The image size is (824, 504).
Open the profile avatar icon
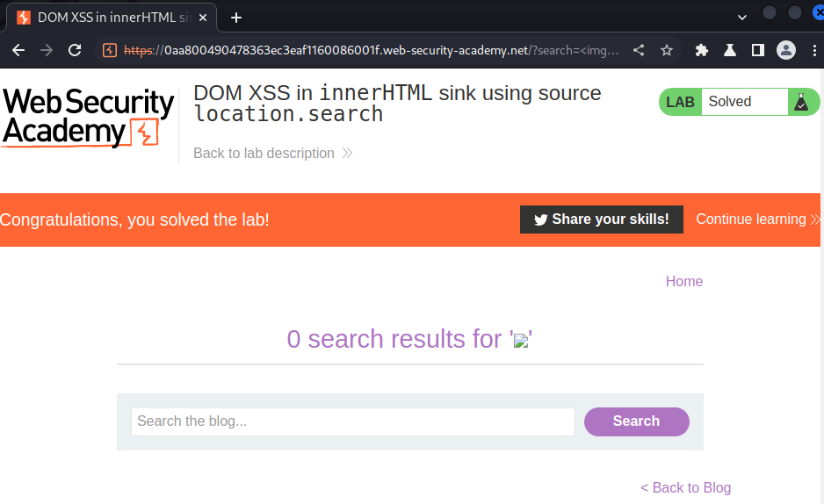[786, 50]
